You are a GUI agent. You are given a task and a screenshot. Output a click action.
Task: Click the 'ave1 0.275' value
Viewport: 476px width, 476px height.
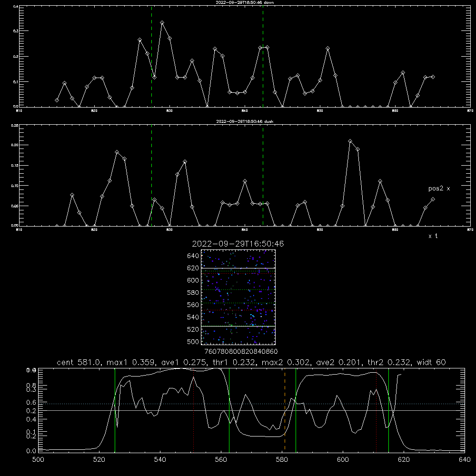[183, 362]
